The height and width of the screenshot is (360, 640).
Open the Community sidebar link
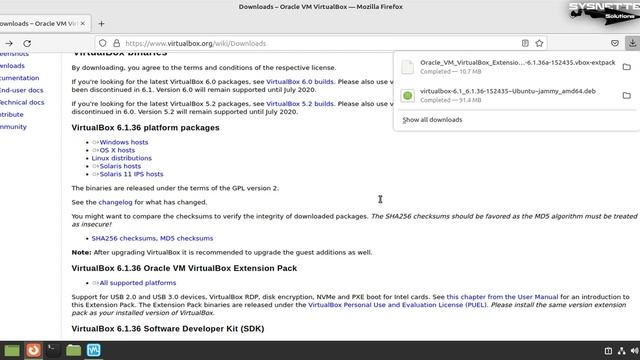click(x=13, y=127)
